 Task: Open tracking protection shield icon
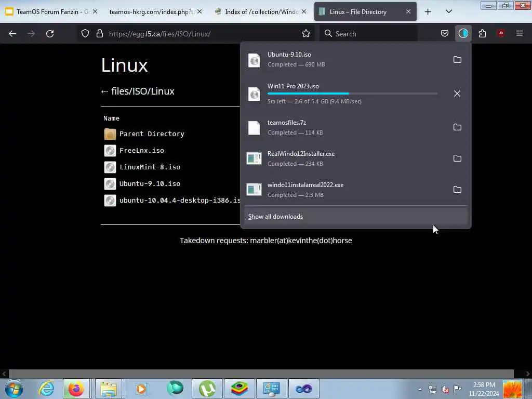pyautogui.click(x=85, y=33)
